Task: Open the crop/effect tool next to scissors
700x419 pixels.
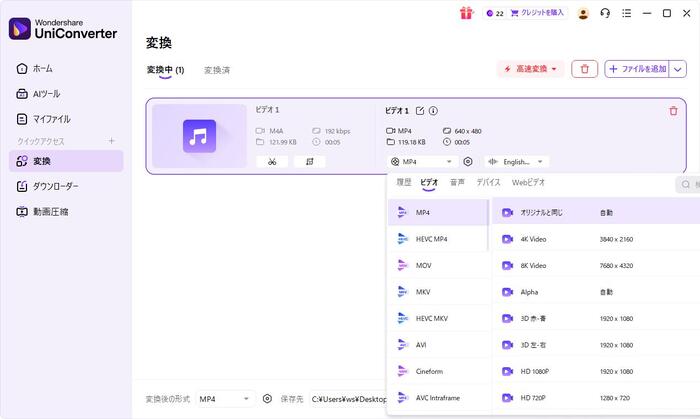Action: 309,162
